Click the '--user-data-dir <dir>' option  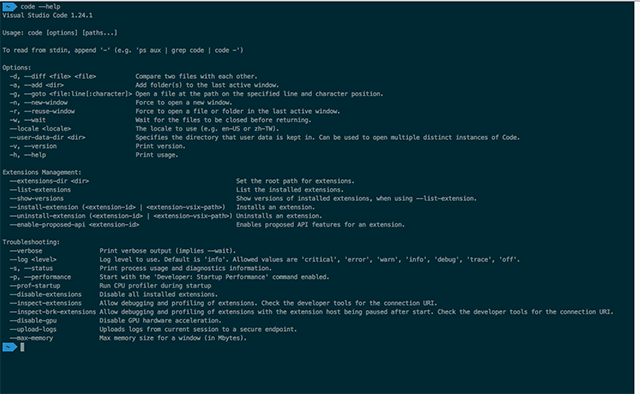click(48, 137)
